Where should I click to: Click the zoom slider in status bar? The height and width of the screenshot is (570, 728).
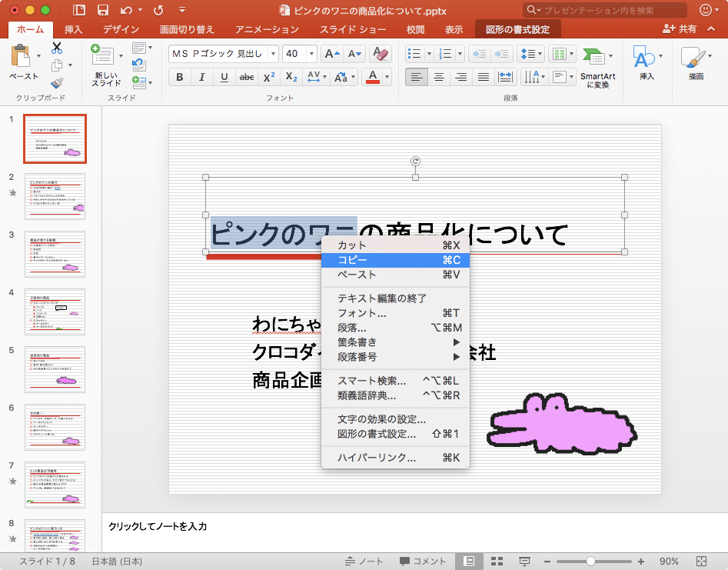pos(590,561)
